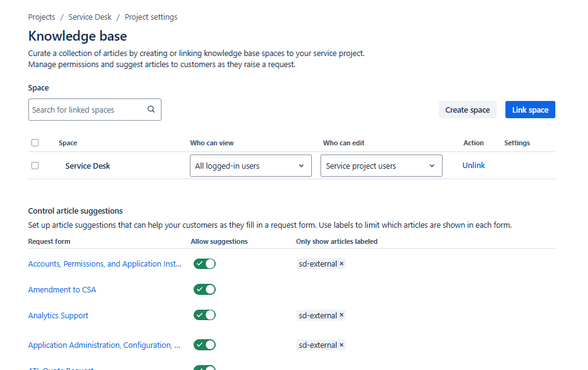Click the Create space button
The width and height of the screenshot is (588, 370).
tap(467, 109)
